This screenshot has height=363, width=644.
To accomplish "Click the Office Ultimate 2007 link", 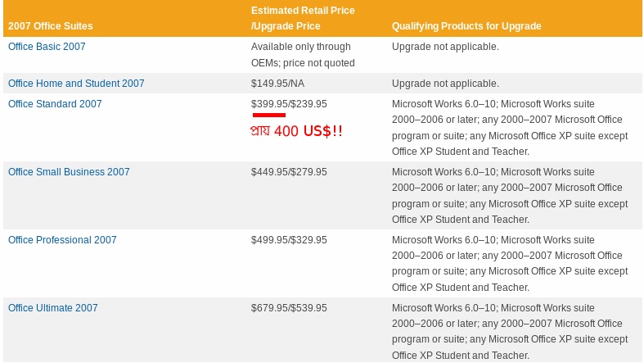I will [53, 308].
